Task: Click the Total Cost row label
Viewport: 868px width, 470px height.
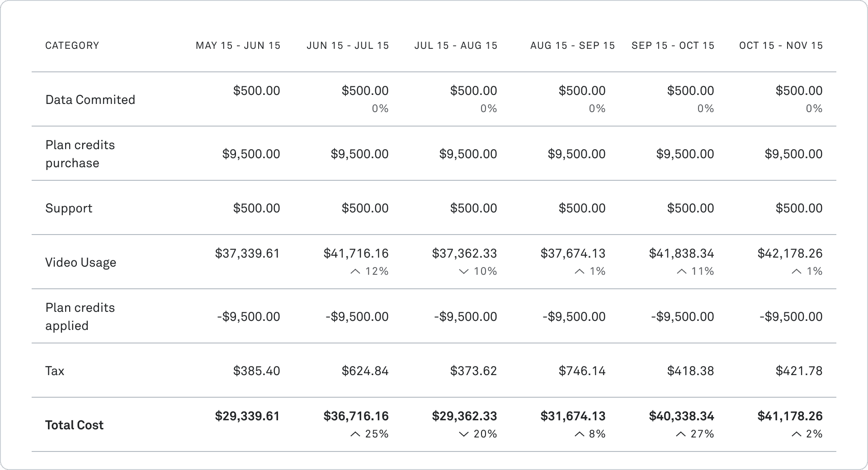Action: (74, 425)
